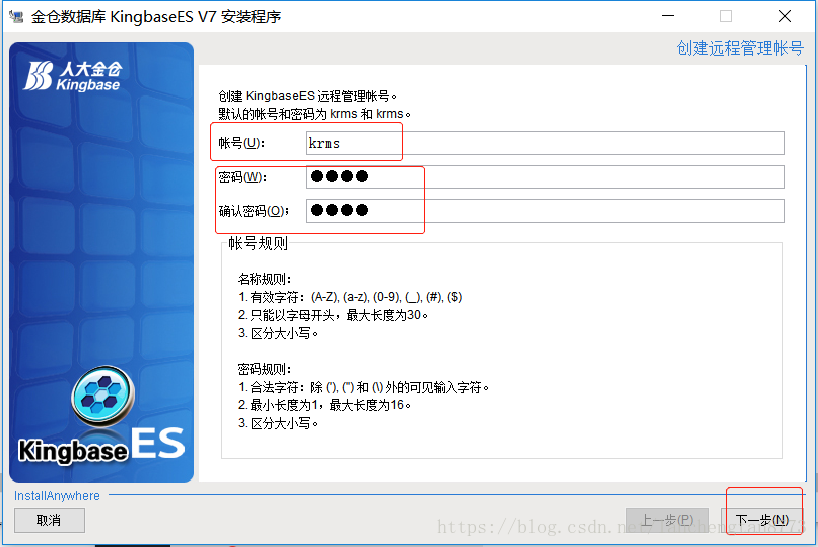818x547 pixels.
Task: Click the 创建远程管理帐号 heading text
Action: (740, 48)
